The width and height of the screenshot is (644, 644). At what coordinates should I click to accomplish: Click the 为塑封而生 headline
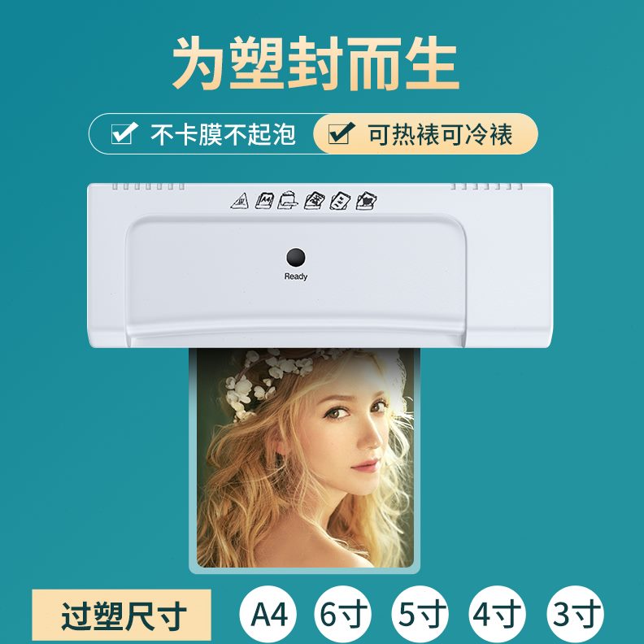(x=315, y=63)
